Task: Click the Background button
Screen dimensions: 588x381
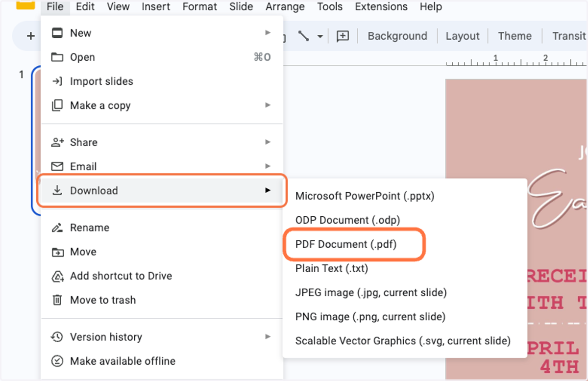Action: pos(397,36)
